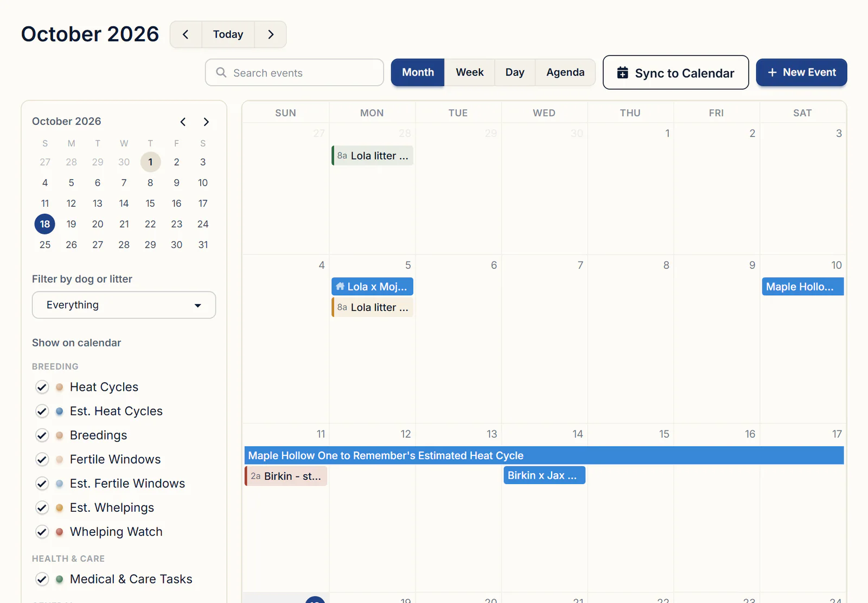Open 2a Birkin event on Sunday 11
The width and height of the screenshot is (868, 603).
pyautogui.click(x=286, y=476)
